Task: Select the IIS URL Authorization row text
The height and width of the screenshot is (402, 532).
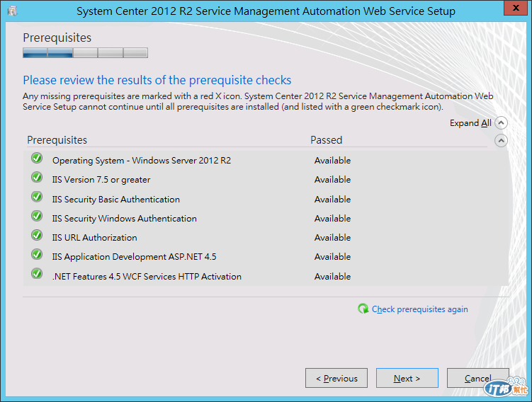Action: pyautogui.click(x=94, y=238)
